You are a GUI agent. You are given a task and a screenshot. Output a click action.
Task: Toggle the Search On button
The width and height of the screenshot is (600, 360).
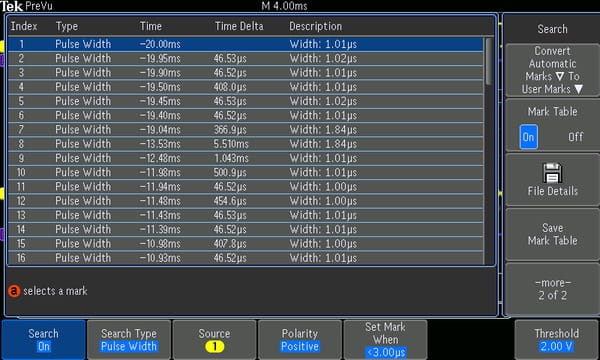[44, 340]
